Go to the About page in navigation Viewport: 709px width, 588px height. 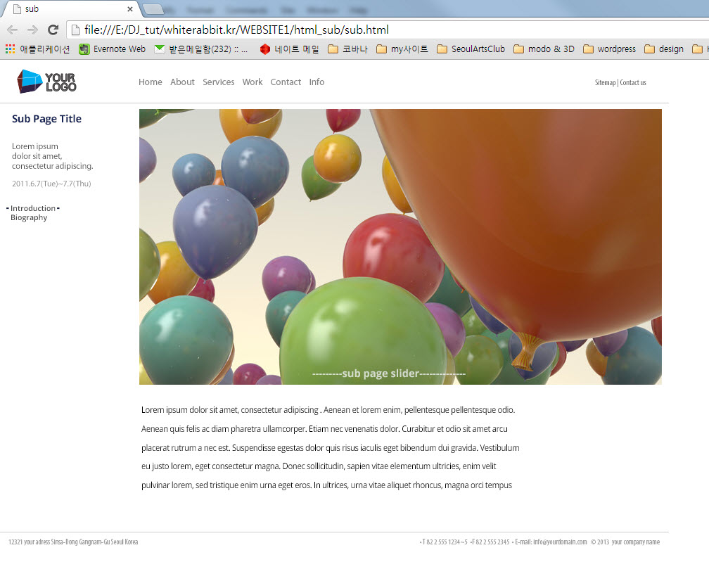(182, 82)
